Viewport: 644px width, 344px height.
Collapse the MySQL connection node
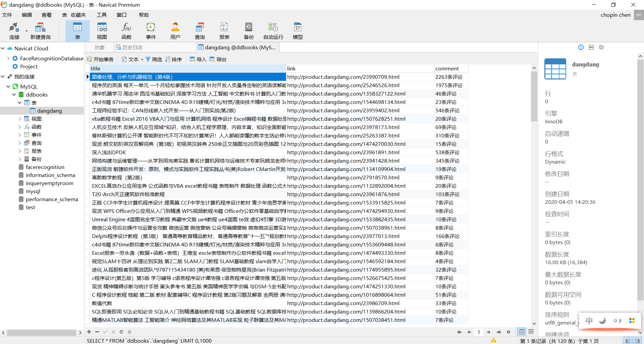pyautogui.click(x=8, y=87)
